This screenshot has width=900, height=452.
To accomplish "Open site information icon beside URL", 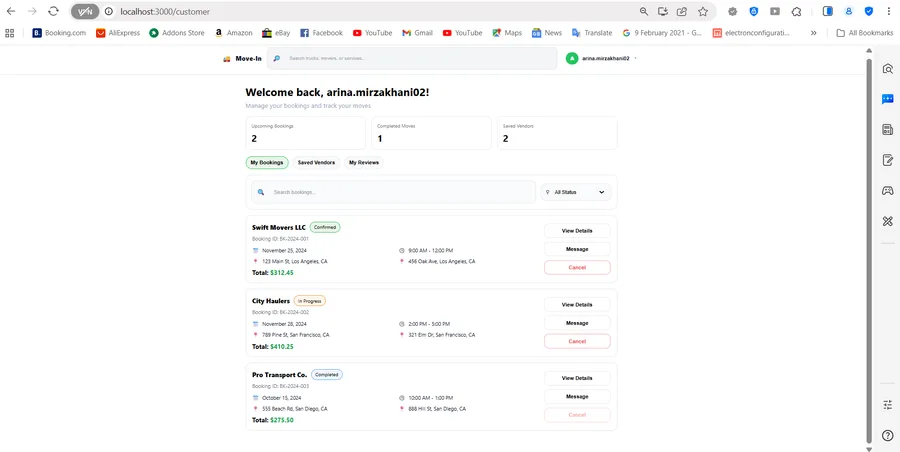I will click(109, 11).
